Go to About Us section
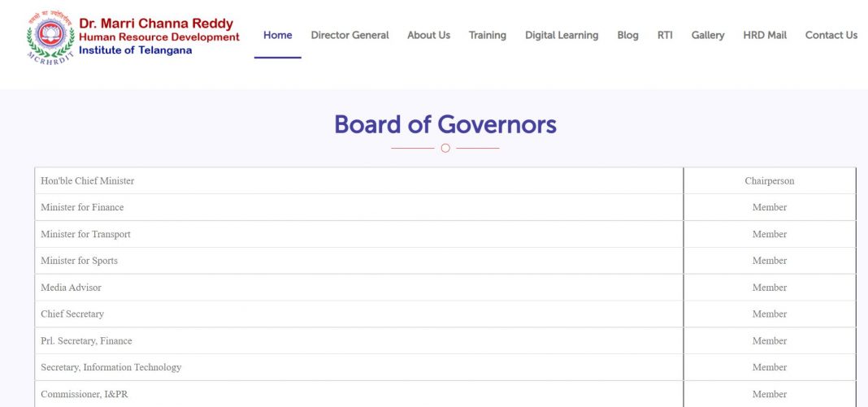This screenshot has width=868, height=407. coord(428,35)
